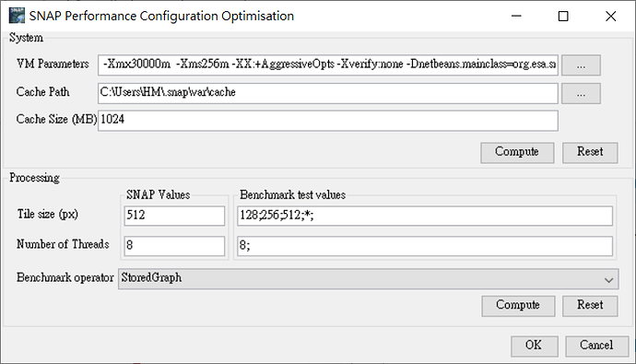636x364 pixels.
Task: Click the 'Cache Size (MB)' label
Action: coord(56,119)
